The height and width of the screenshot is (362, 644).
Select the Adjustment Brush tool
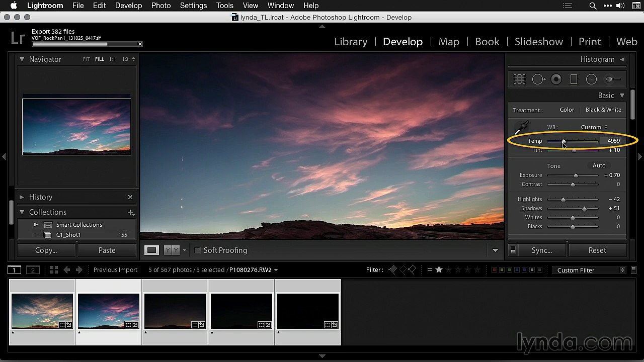613,79
